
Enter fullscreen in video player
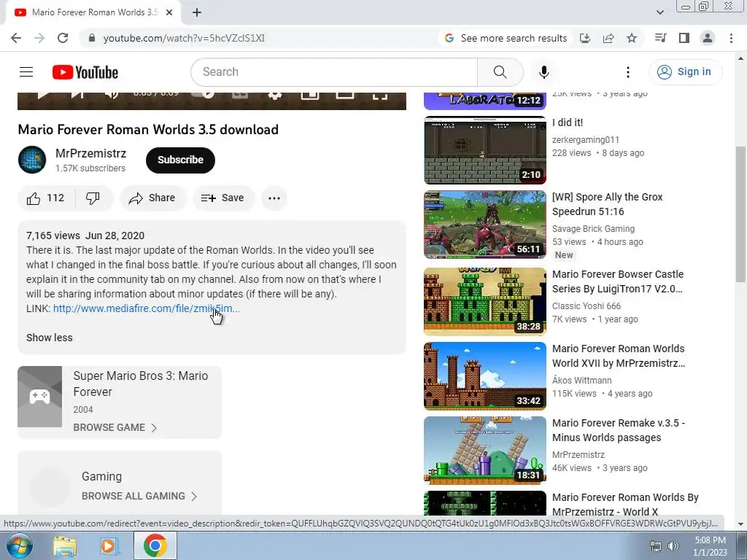coord(379,96)
